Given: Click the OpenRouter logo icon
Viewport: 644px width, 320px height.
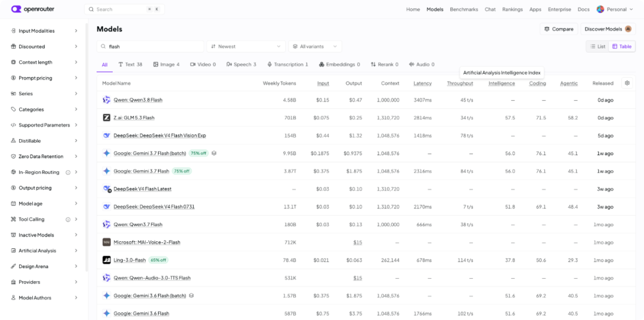Looking at the screenshot, I should tap(17, 9).
